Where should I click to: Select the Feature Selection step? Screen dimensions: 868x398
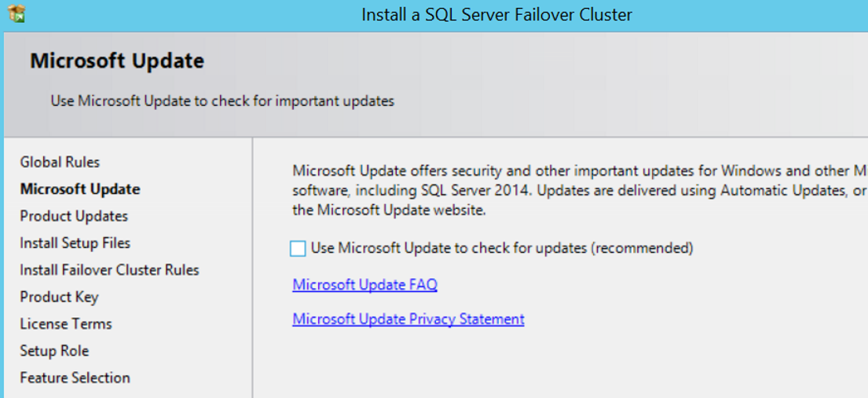(x=75, y=378)
